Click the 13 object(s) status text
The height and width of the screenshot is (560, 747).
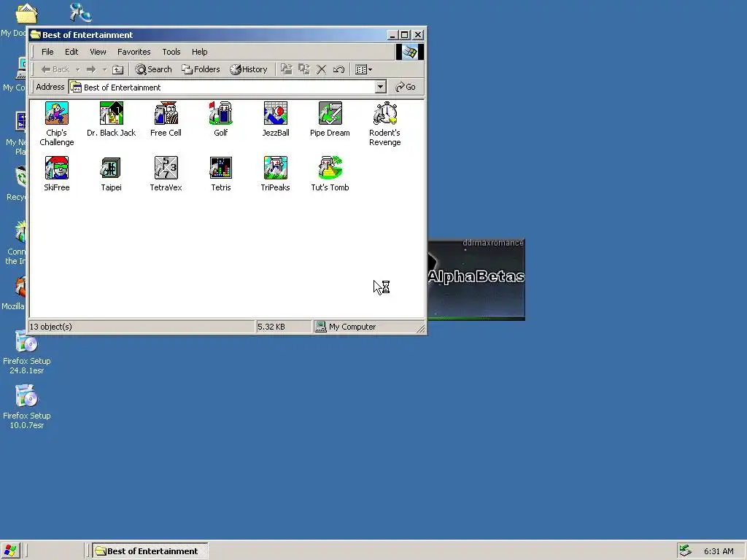51,327
